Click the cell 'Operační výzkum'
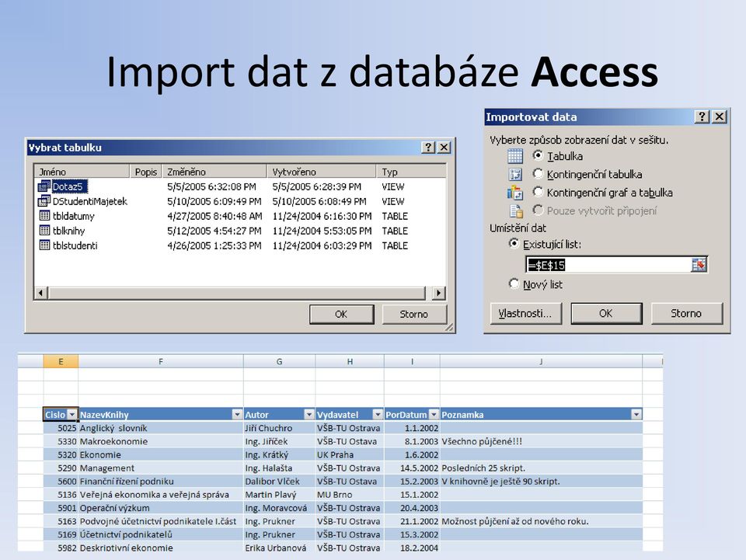 [x=161, y=508]
